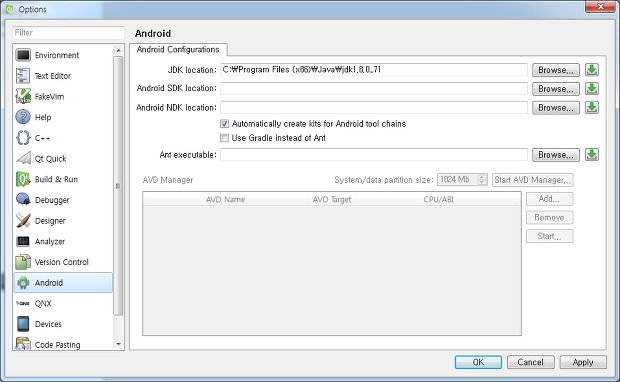Viewport: 620px width, 382px height.
Task: Click the JDK location text field
Action: [374, 70]
